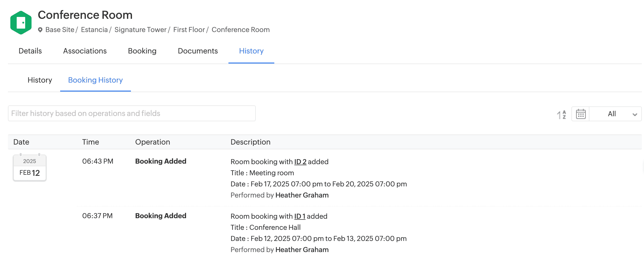This screenshot has height=269, width=644.
Task: Click the location pin icon in breadcrumb
Action: click(40, 30)
